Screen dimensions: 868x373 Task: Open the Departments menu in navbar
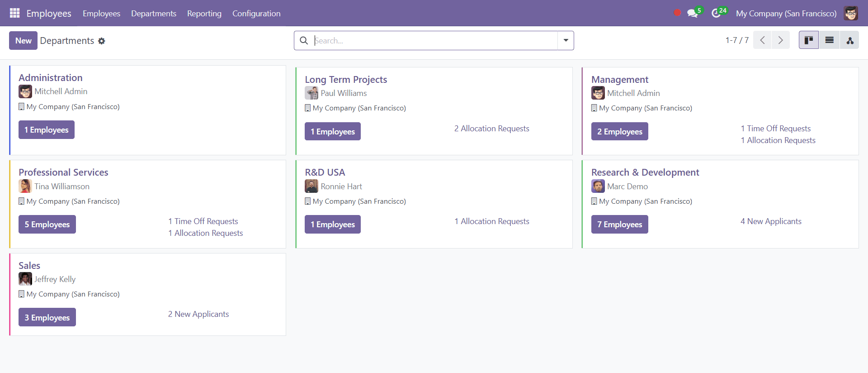tap(154, 13)
